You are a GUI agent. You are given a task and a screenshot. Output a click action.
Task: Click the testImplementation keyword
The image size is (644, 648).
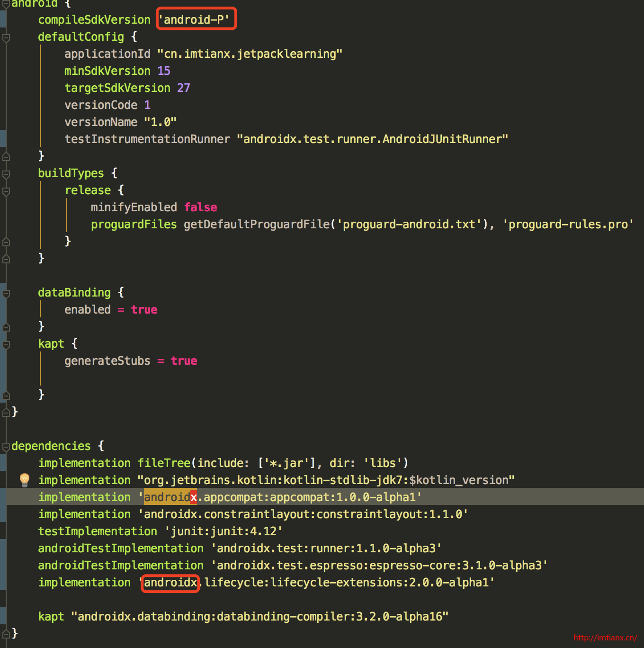(x=98, y=531)
